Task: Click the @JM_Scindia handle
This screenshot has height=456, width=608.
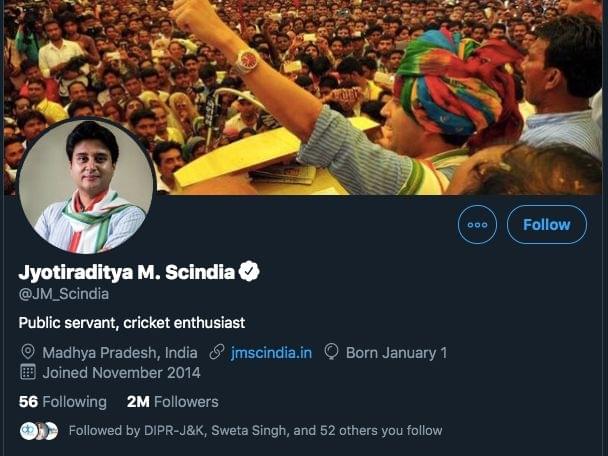Action: point(64,294)
